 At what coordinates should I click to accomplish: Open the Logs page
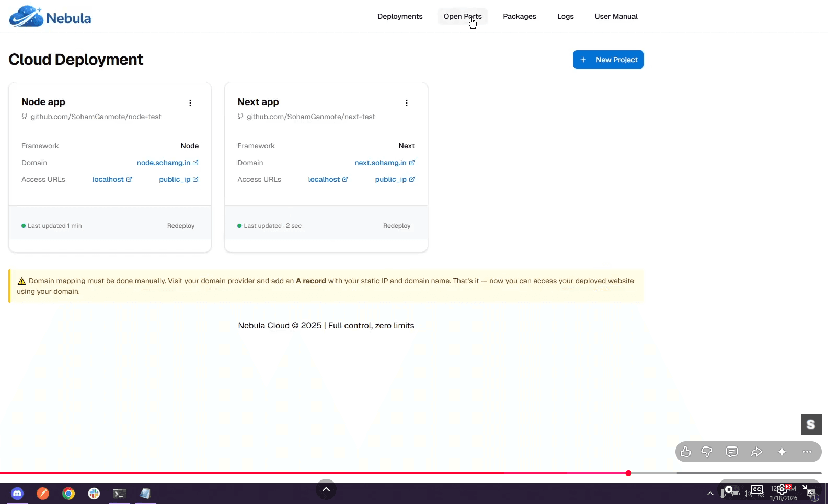566,16
